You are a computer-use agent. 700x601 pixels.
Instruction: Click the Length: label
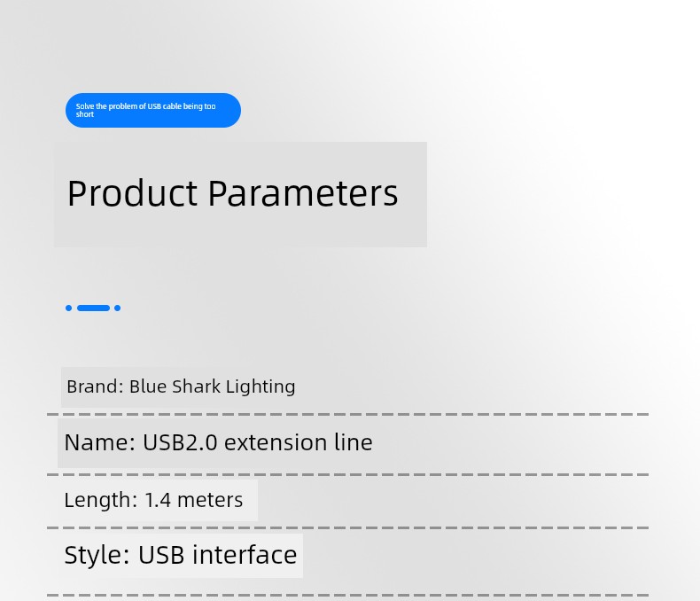coord(101,500)
